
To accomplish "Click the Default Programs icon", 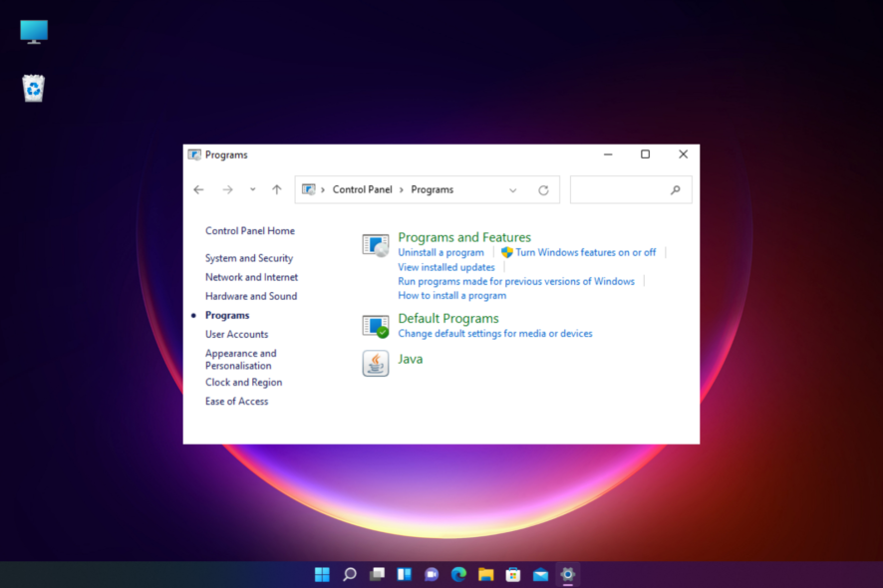I will (x=376, y=326).
